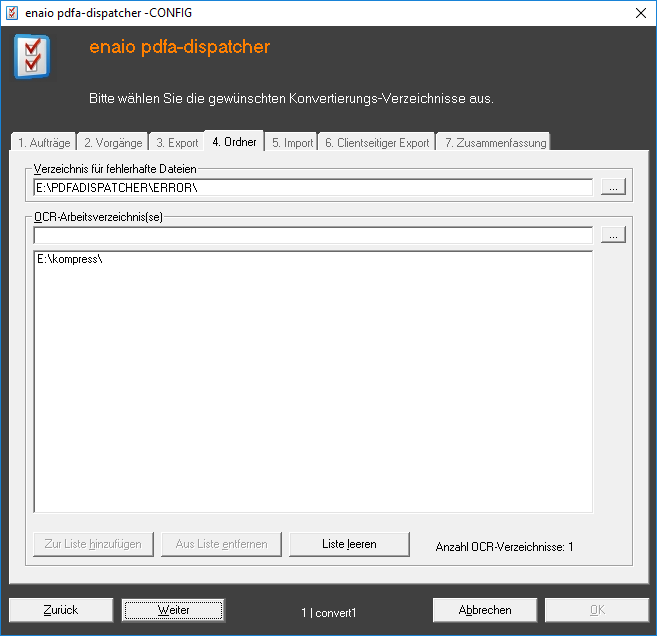Switch to the 5. Import tab
The width and height of the screenshot is (657, 636).
pos(292,143)
